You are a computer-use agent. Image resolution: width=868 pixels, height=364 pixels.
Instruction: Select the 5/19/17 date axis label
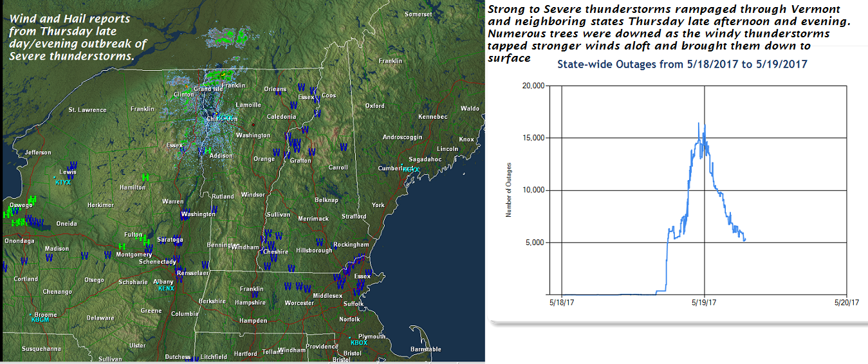(704, 302)
